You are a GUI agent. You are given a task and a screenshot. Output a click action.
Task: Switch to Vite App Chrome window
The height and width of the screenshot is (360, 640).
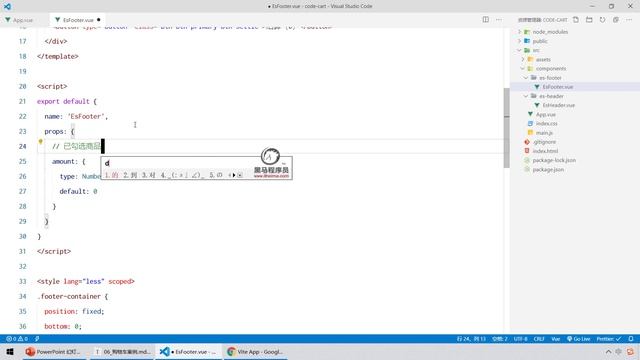click(255, 351)
